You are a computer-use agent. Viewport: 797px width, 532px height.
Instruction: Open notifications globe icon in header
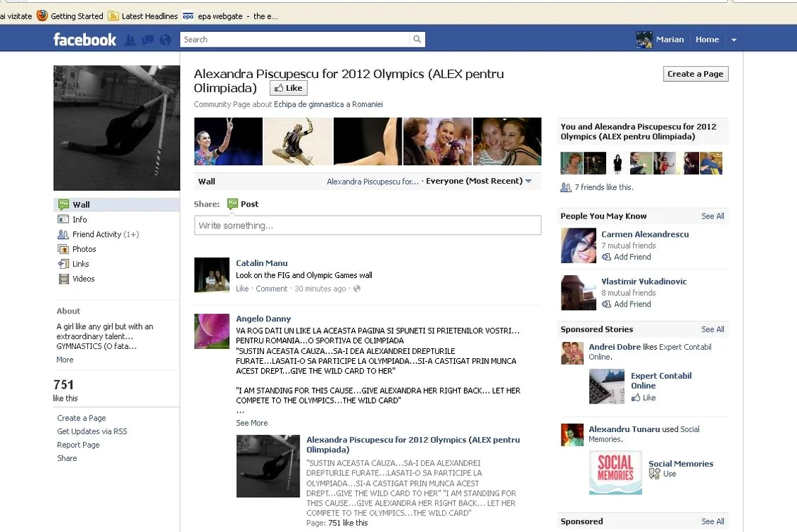(x=165, y=40)
